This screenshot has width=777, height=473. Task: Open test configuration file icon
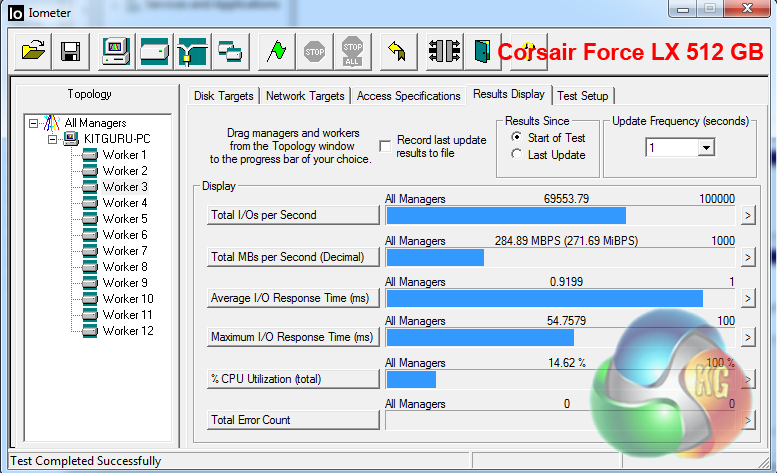click(x=33, y=52)
